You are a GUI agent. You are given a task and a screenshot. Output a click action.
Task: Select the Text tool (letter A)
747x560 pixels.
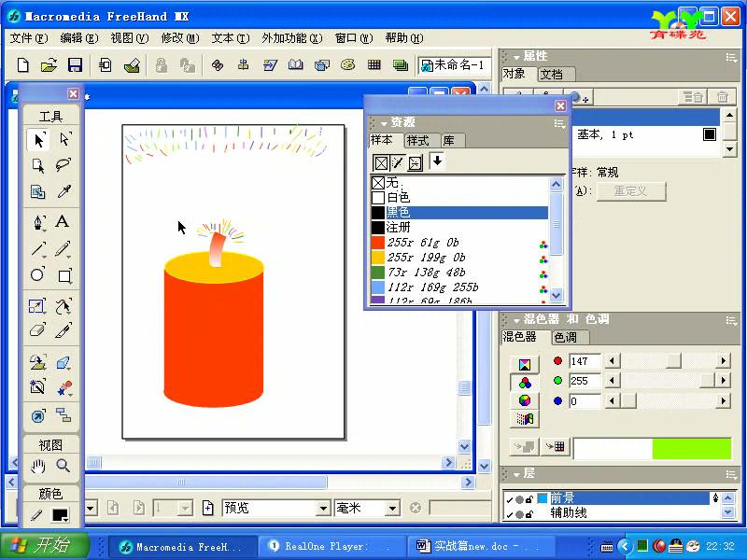click(x=63, y=222)
